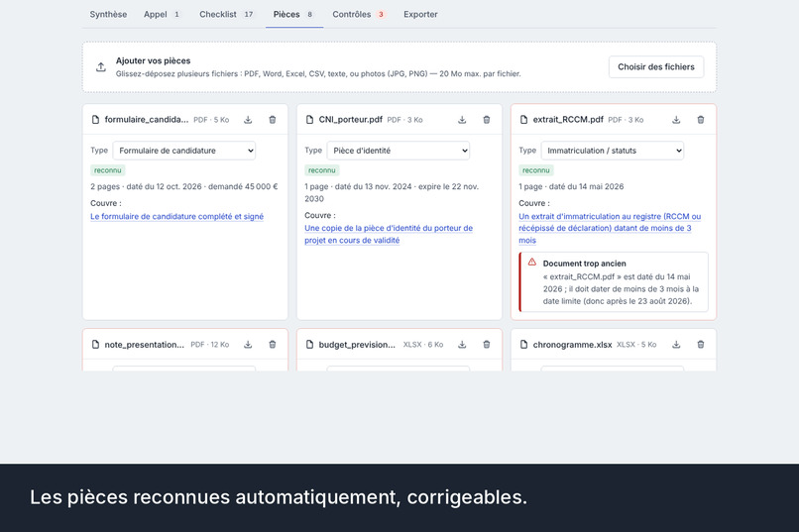This screenshot has height=532, width=799.
Task: Delete budget_prevision... spreadsheet
Action: (x=487, y=345)
